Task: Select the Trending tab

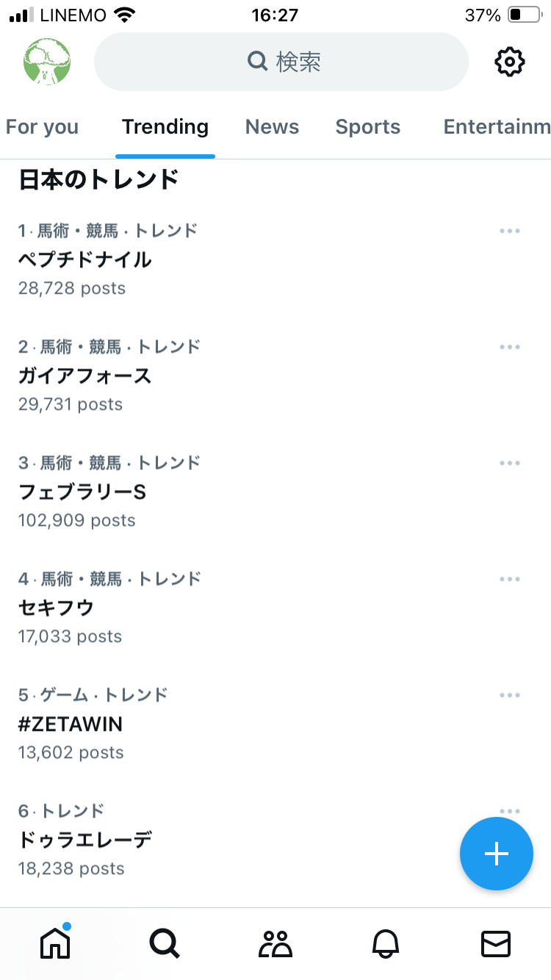Action: [x=165, y=127]
